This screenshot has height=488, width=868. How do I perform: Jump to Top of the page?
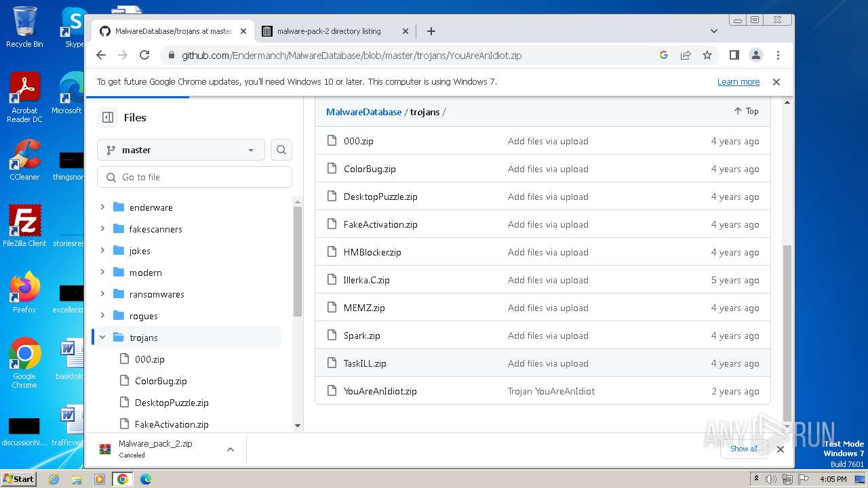[746, 111]
